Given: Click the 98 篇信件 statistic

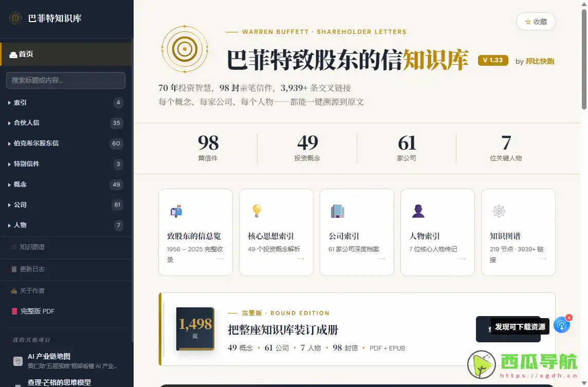Looking at the screenshot, I should 208,148.
